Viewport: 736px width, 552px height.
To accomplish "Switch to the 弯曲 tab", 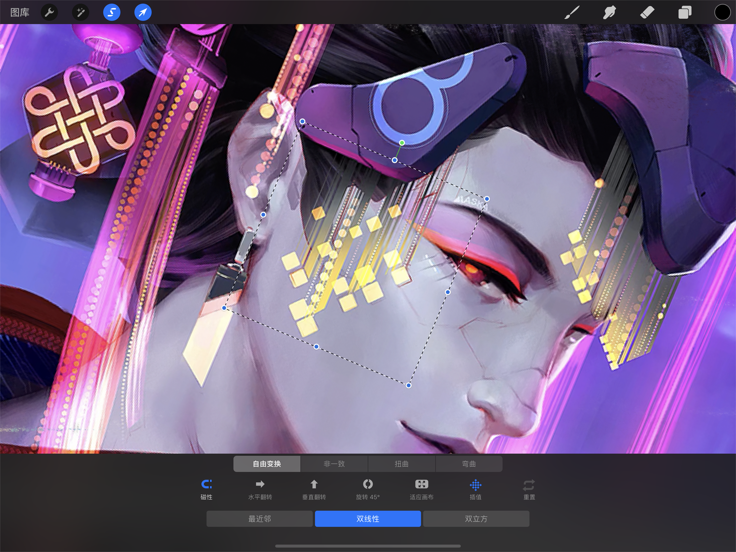I will [469, 464].
